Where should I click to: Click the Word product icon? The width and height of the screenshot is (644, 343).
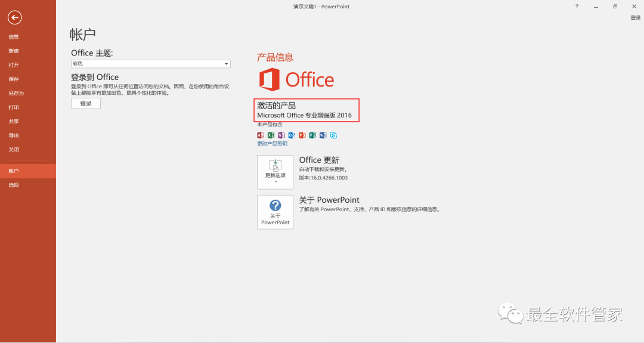pos(323,135)
